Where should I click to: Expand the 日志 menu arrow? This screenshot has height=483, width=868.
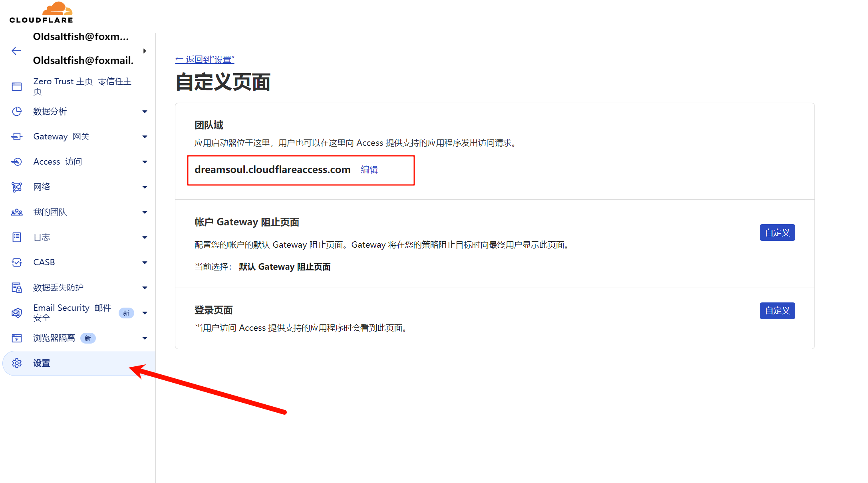145,237
